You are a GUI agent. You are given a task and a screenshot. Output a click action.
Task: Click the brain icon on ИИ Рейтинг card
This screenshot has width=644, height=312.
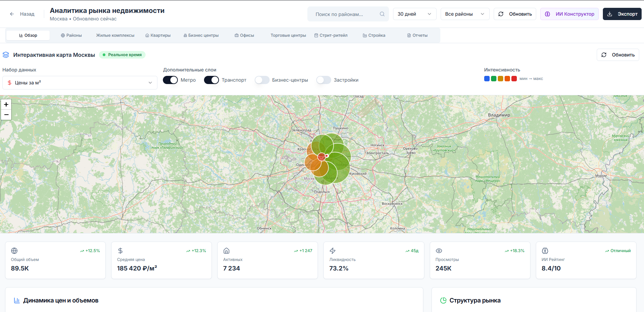pos(545,251)
